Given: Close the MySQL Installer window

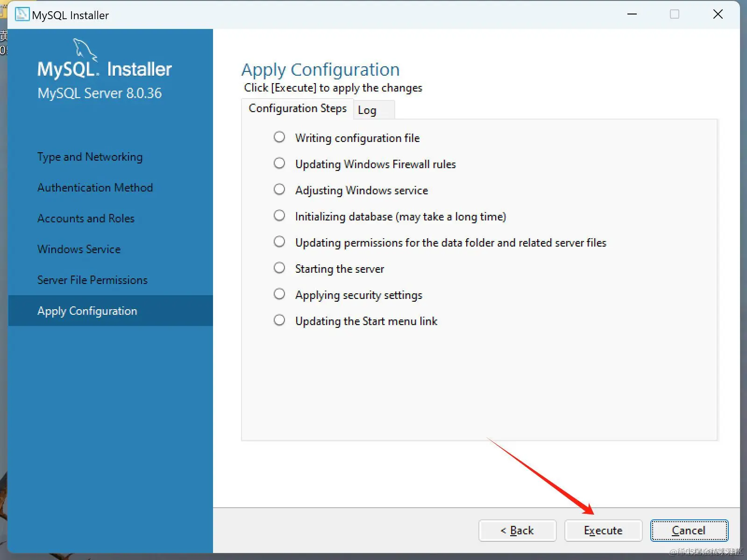Looking at the screenshot, I should click(718, 14).
